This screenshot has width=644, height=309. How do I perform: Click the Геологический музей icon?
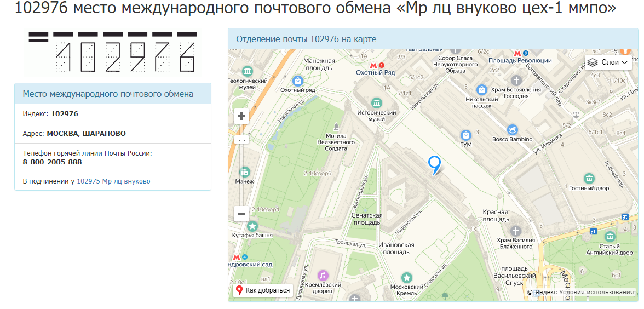click(x=248, y=71)
